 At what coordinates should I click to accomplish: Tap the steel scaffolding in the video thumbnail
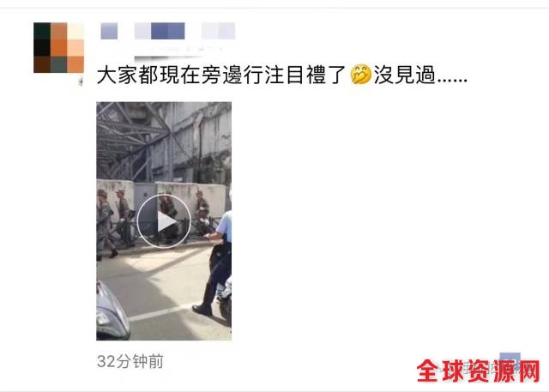click(133, 142)
